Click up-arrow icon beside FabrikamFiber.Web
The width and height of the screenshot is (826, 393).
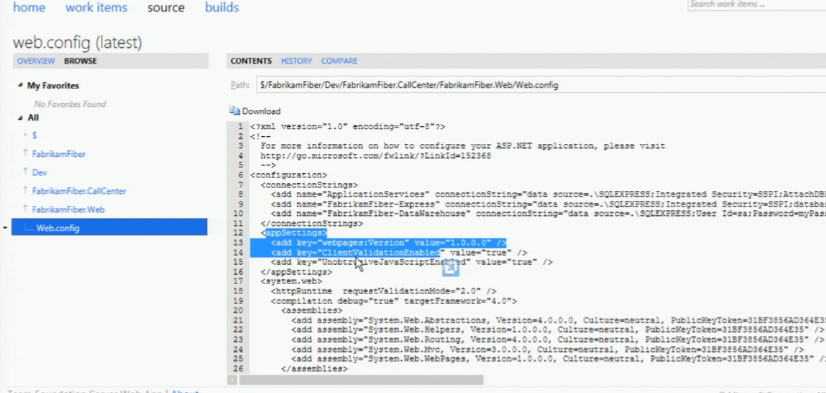pos(25,208)
